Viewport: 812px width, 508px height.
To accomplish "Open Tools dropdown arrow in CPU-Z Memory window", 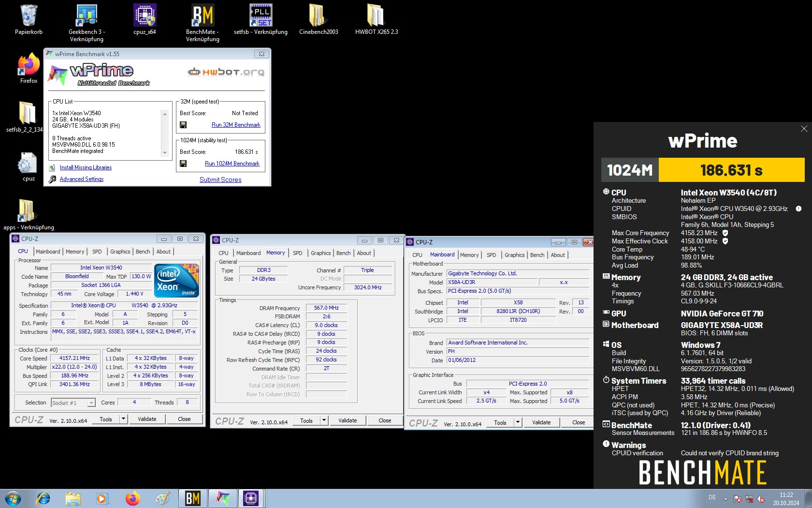I will point(324,420).
